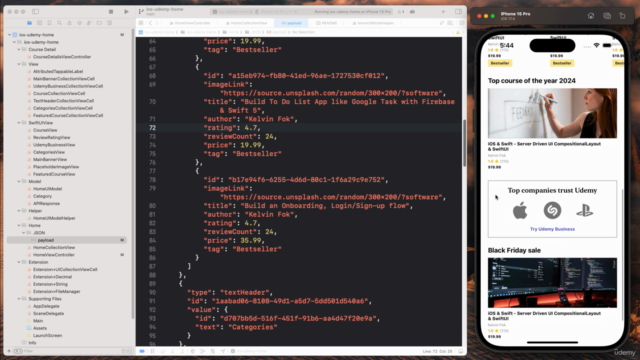
Task: Open the Bookmark navigator
Action: click(x=49, y=23)
